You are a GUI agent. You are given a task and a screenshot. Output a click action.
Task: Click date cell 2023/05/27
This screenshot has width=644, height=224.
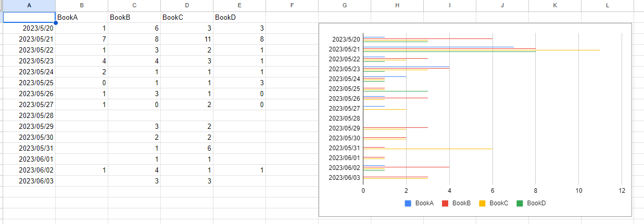29,104
